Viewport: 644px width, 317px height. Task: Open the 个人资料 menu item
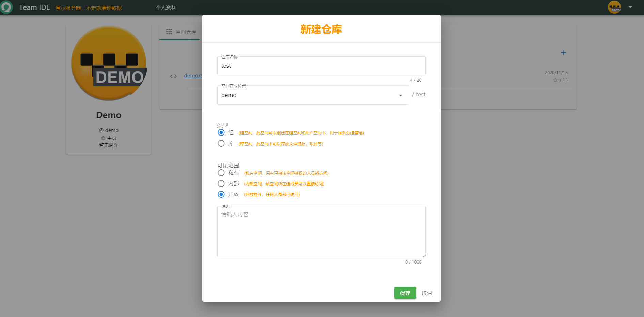pyautogui.click(x=166, y=7)
